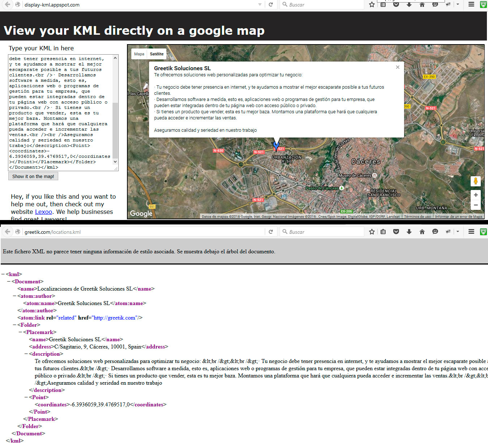Switch map to Mapa view
Screen dimensions: 488x448
coord(139,54)
